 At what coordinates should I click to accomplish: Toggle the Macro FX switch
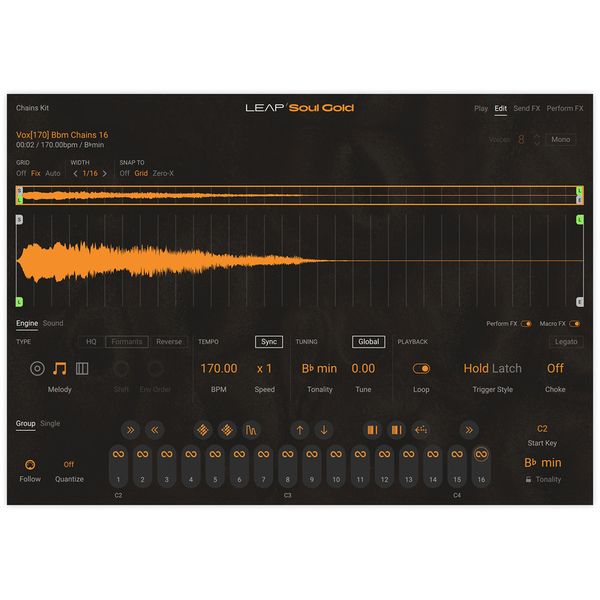coord(575,324)
